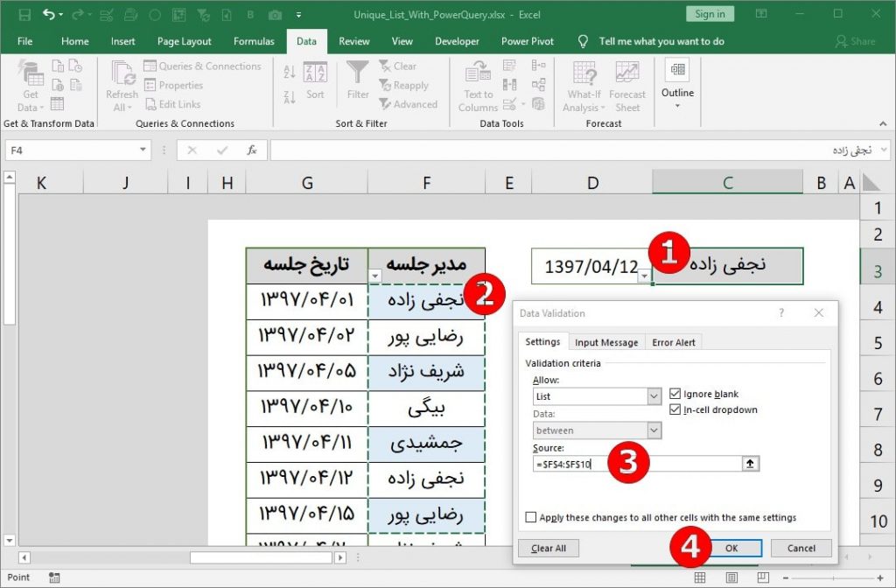Click the Save icon in the quick access toolbar

(x=24, y=15)
